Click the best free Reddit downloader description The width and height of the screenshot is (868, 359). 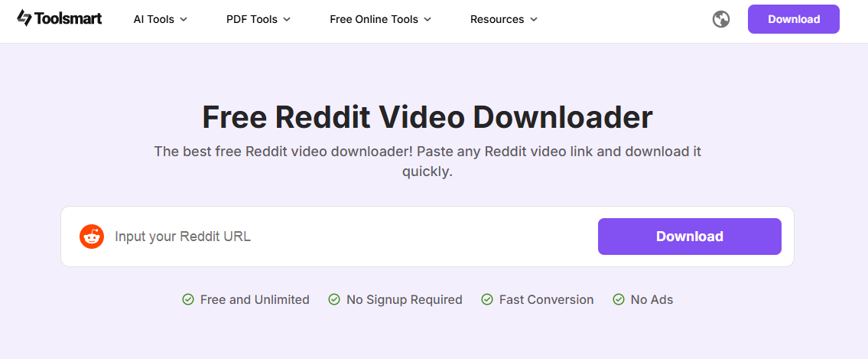[x=427, y=162]
